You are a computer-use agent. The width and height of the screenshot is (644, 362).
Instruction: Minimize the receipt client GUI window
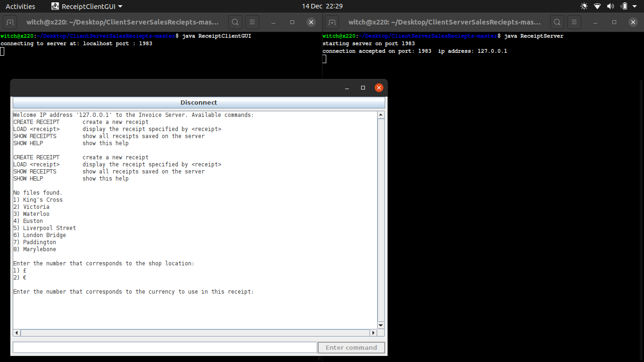tap(347, 88)
